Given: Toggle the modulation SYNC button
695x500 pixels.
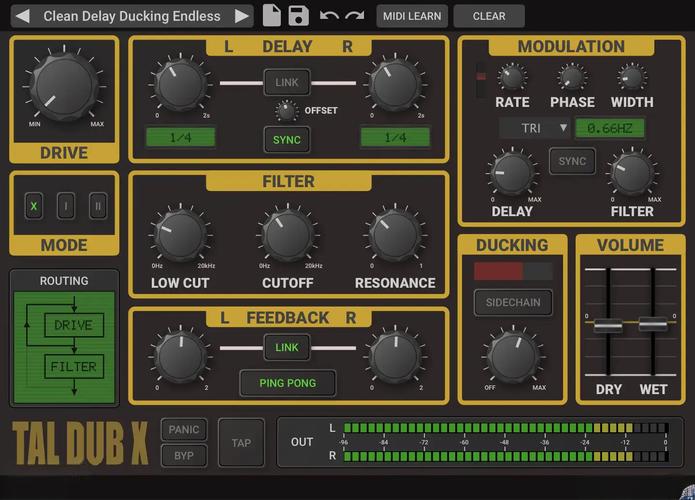Looking at the screenshot, I should [572, 161].
